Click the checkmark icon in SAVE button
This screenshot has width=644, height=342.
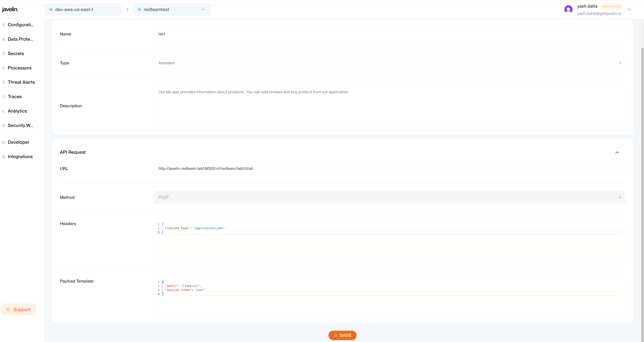point(335,336)
